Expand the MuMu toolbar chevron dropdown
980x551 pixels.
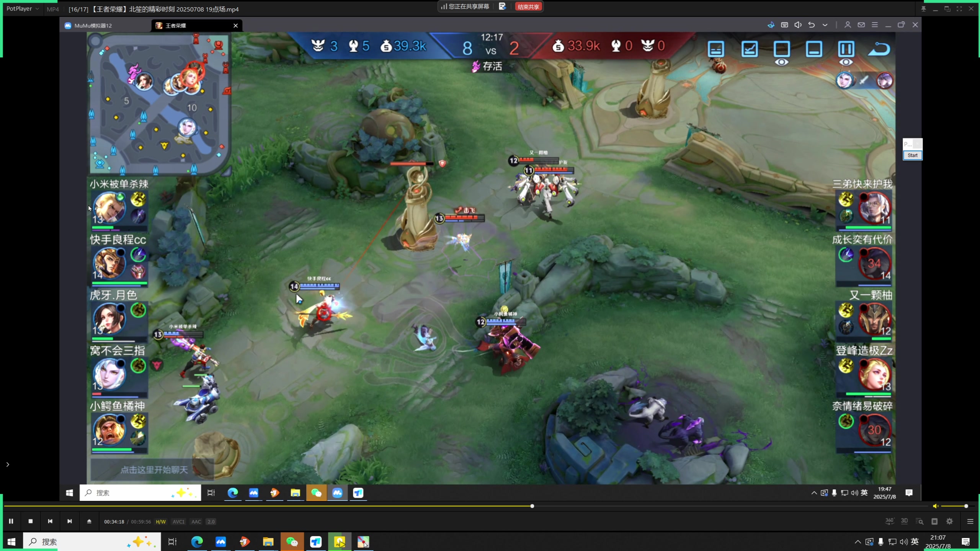[825, 25]
